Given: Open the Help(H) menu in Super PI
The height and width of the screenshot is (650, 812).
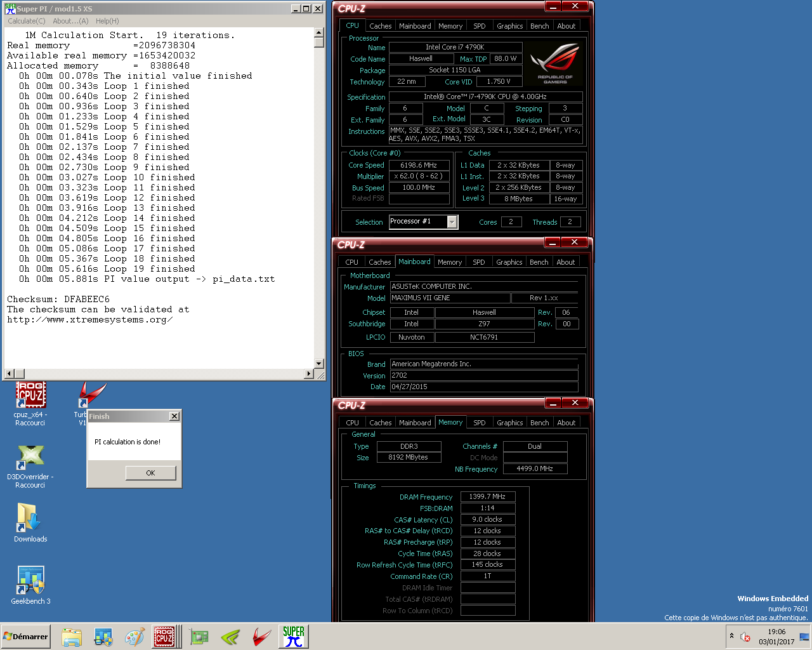Looking at the screenshot, I should (107, 21).
